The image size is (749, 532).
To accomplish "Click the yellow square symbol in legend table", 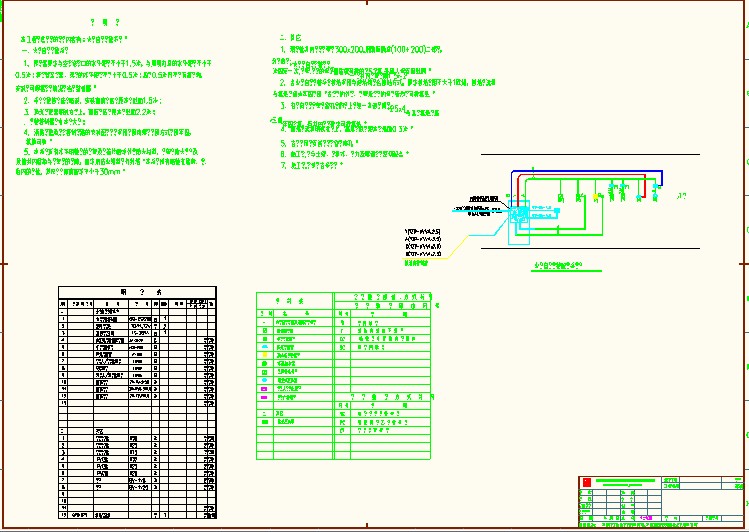I will [265, 355].
